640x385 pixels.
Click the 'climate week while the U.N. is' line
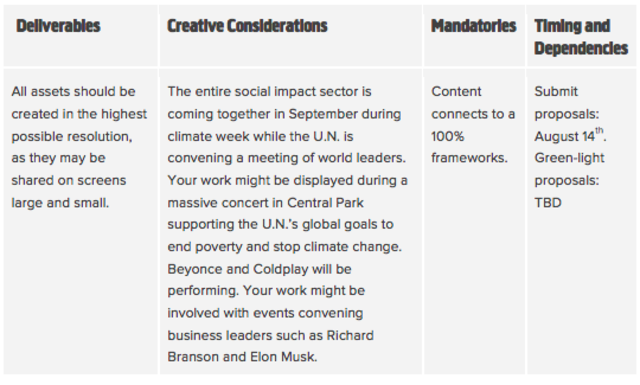(260, 136)
